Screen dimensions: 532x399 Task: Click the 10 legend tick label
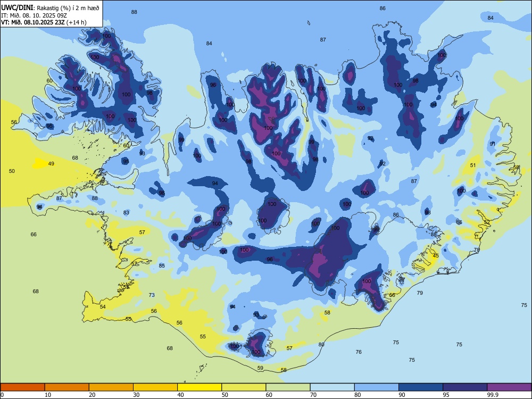pyautogui.click(x=48, y=395)
